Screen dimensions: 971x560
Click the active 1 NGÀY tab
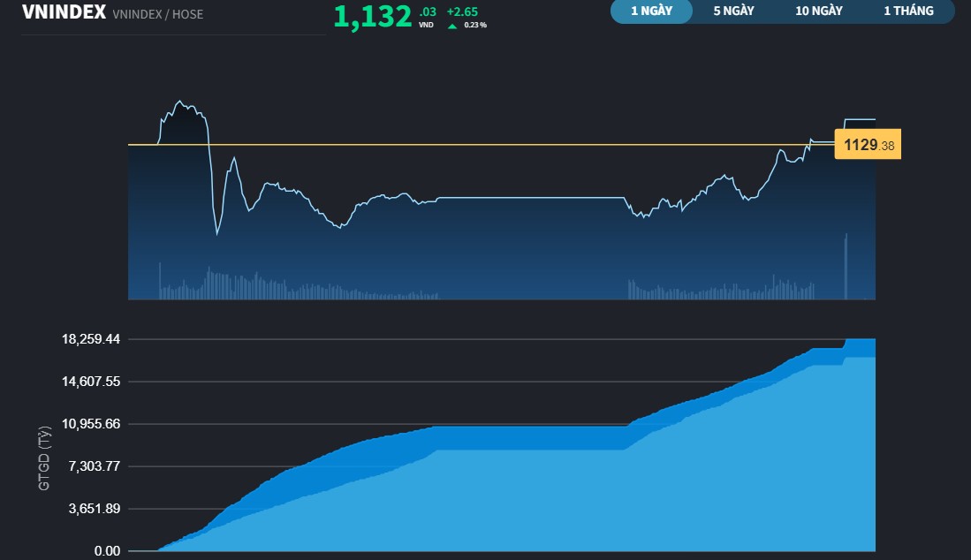pyautogui.click(x=651, y=11)
